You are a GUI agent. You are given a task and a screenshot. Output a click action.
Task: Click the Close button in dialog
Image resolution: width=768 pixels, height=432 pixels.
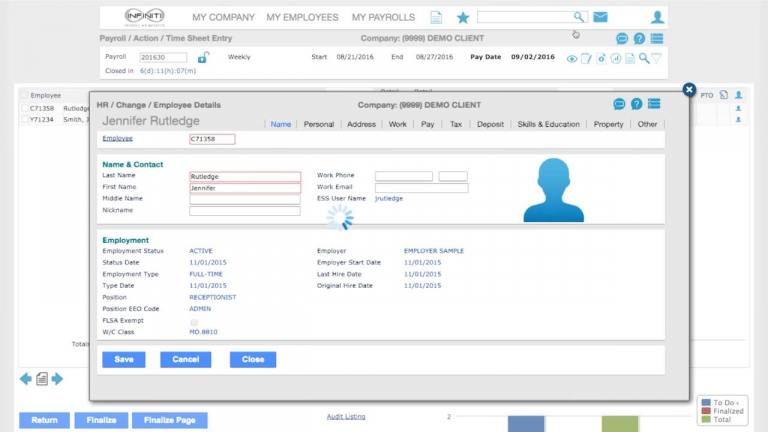pos(253,360)
